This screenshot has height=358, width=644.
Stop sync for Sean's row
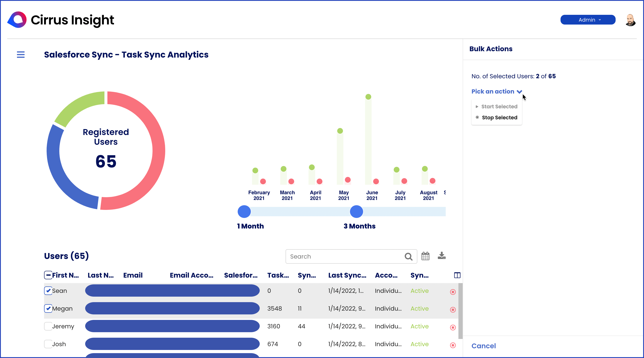(453, 292)
